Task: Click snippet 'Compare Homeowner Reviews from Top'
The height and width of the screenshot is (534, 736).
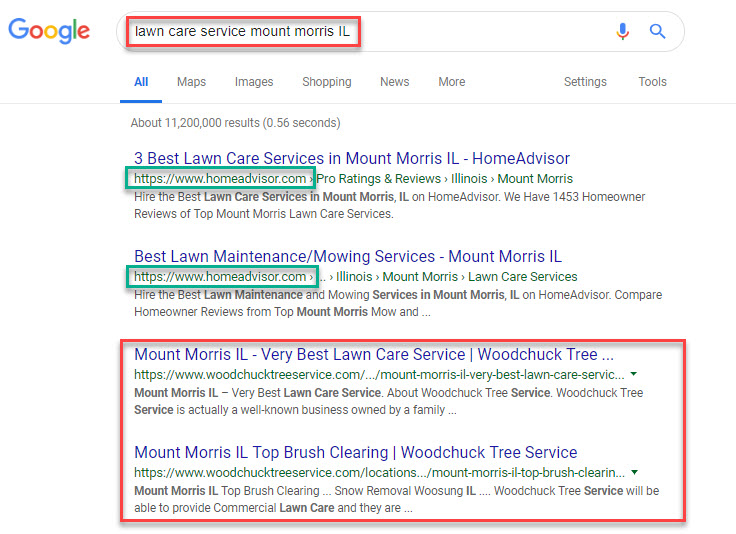Action: 398,303
